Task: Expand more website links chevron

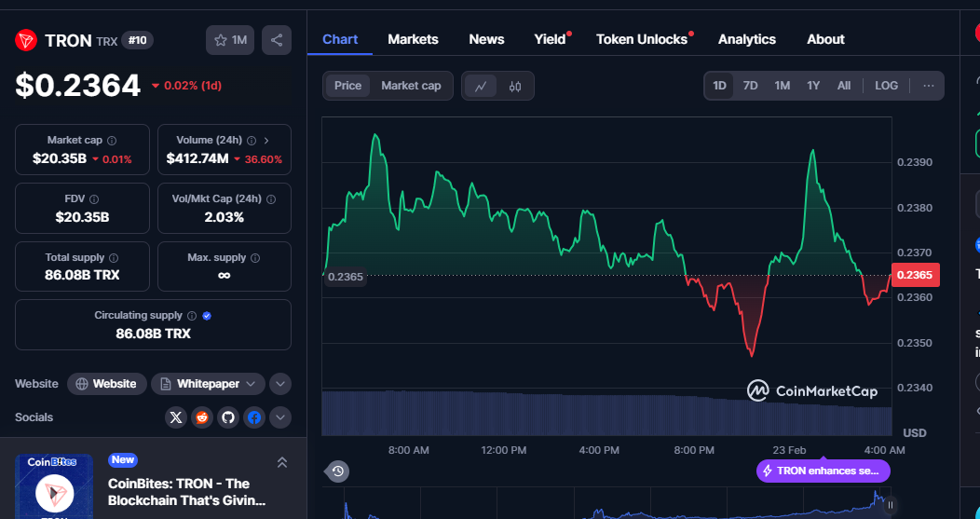Action: tap(280, 384)
